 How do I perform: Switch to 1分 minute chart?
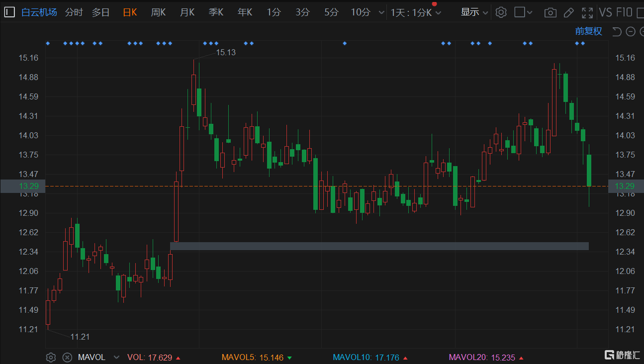pyautogui.click(x=274, y=12)
